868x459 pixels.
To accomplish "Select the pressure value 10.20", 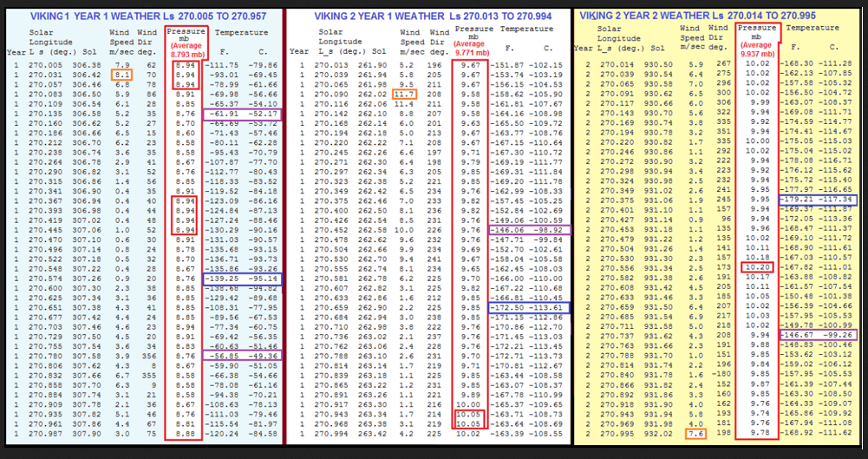I will tap(755, 267).
